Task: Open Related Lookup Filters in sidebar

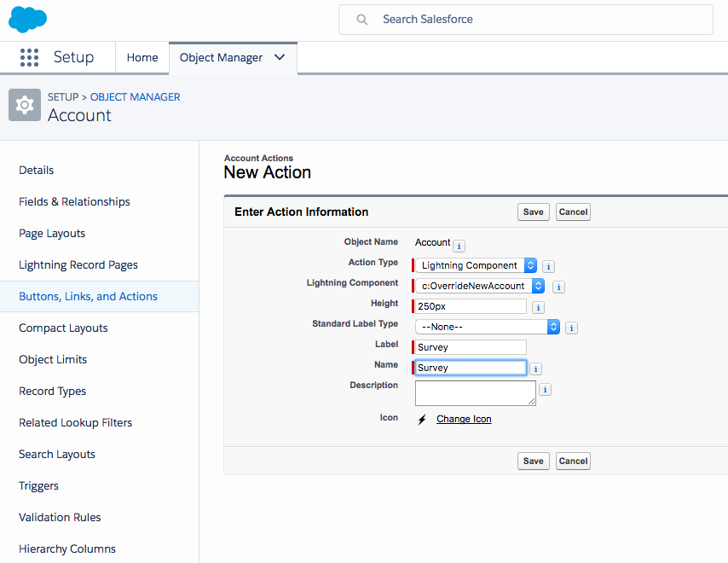Action: (76, 423)
